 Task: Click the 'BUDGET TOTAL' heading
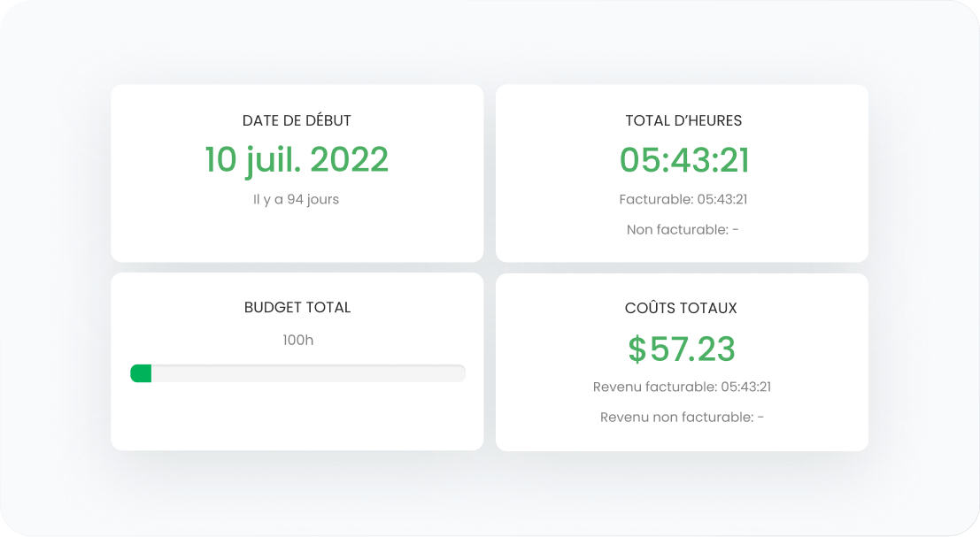point(297,307)
